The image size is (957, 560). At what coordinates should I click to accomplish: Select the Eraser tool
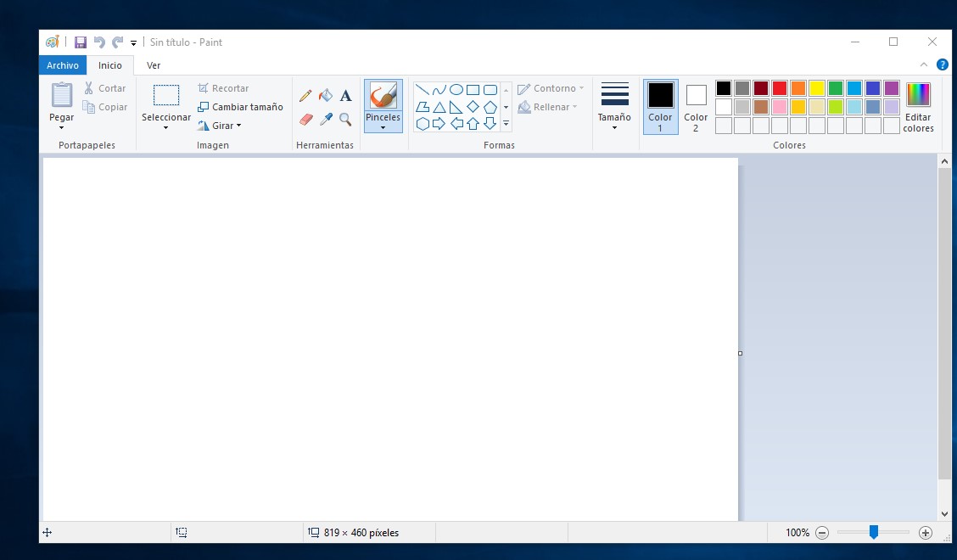tap(305, 119)
